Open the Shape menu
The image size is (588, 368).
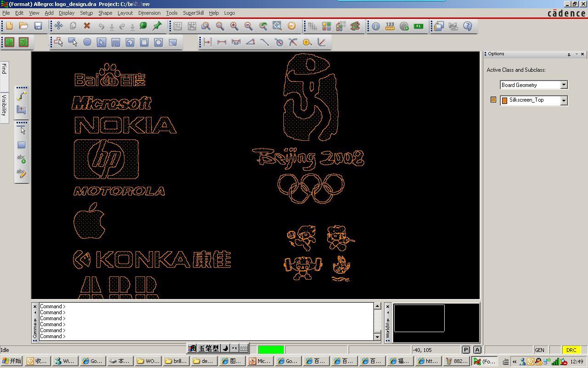pos(105,13)
